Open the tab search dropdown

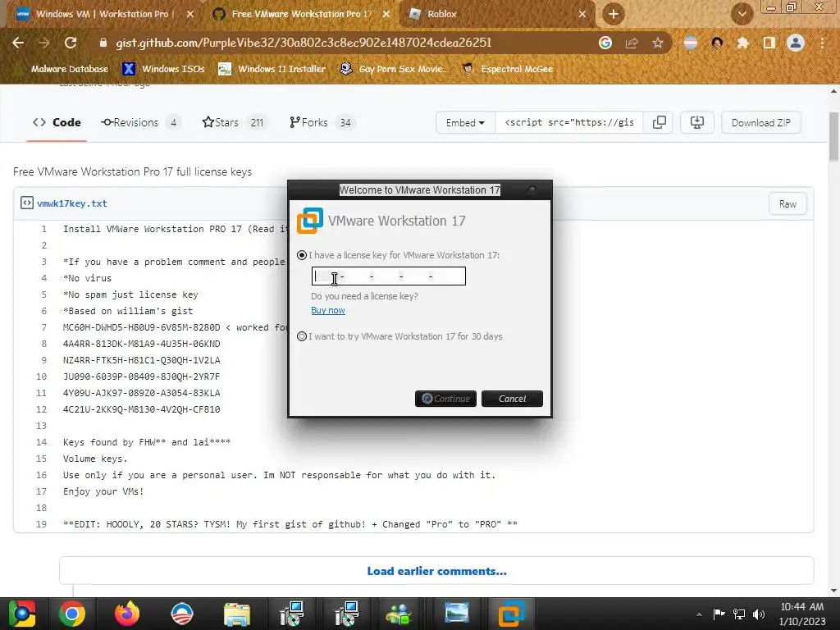pyautogui.click(x=742, y=14)
